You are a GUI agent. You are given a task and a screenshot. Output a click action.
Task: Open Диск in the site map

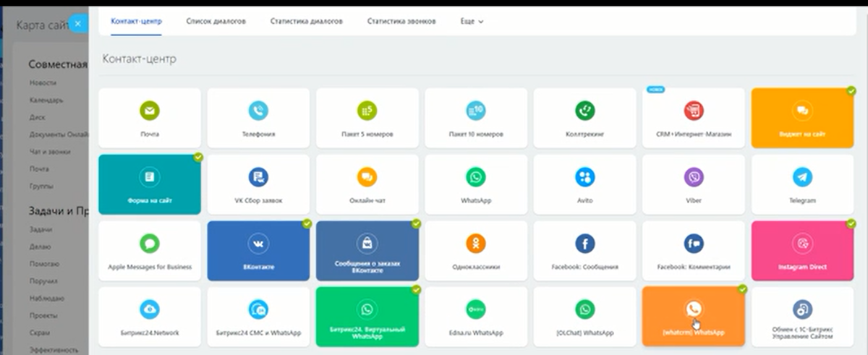point(38,117)
